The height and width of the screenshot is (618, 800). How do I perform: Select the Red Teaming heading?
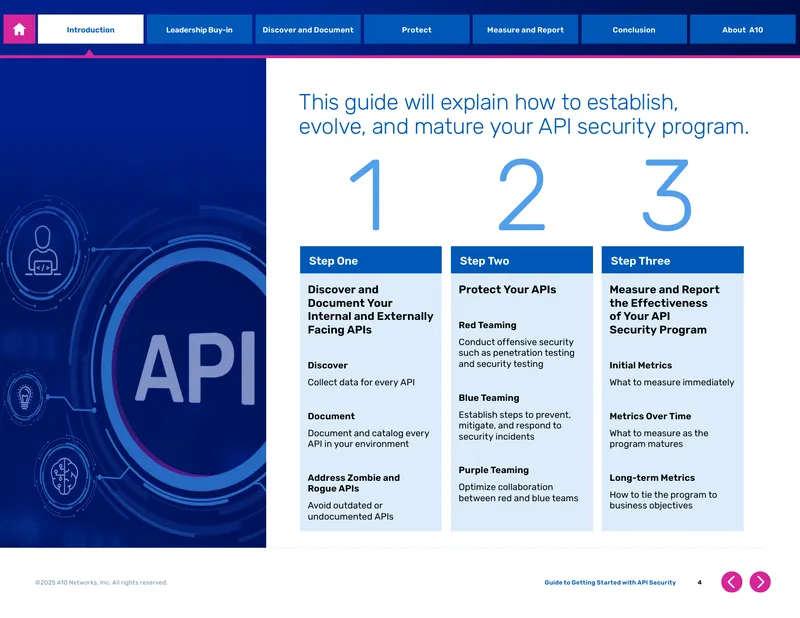click(x=487, y=325)
